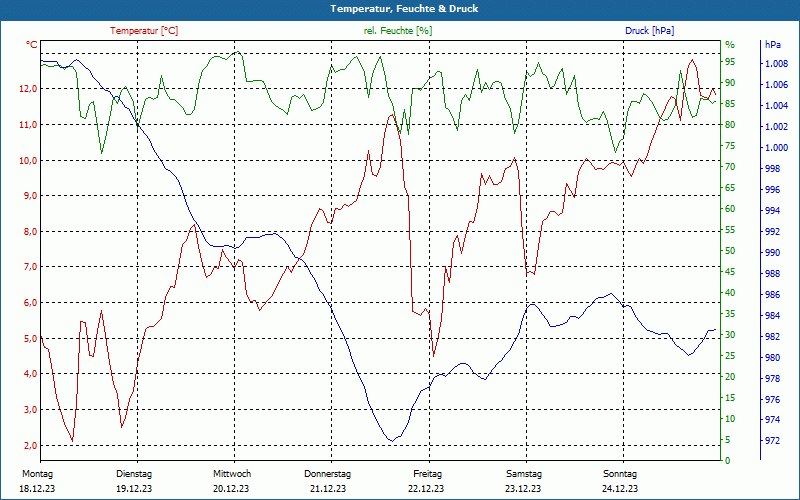The image size is (800, 500).
Task: Click the blue "986" pressure axis value
Action: (773, 294)
